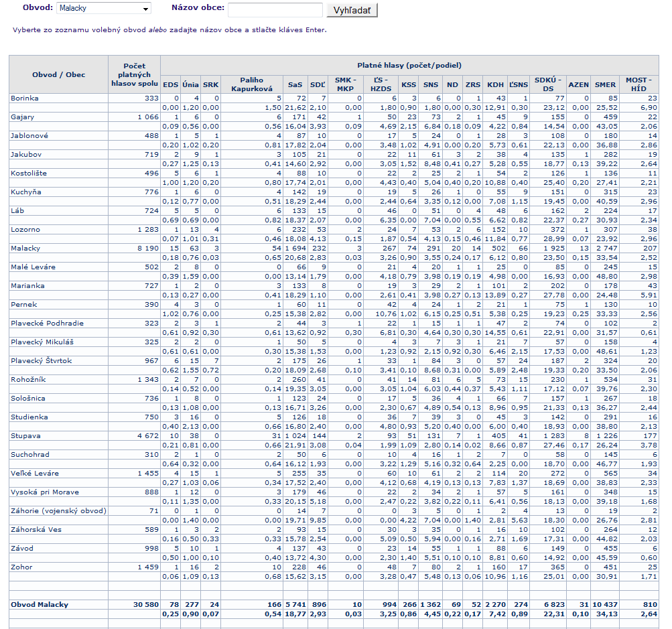Open the Obvod dropdown showing Malacky

(x=104, y=9)
